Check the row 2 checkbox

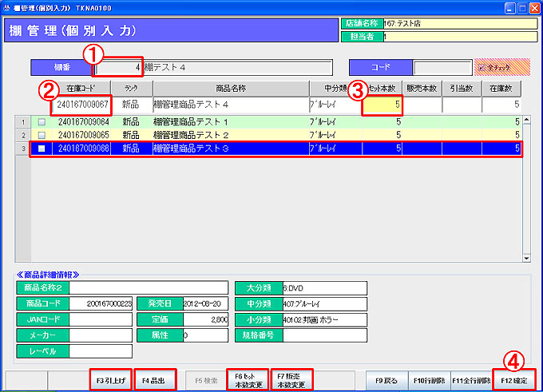coord(42,135)
